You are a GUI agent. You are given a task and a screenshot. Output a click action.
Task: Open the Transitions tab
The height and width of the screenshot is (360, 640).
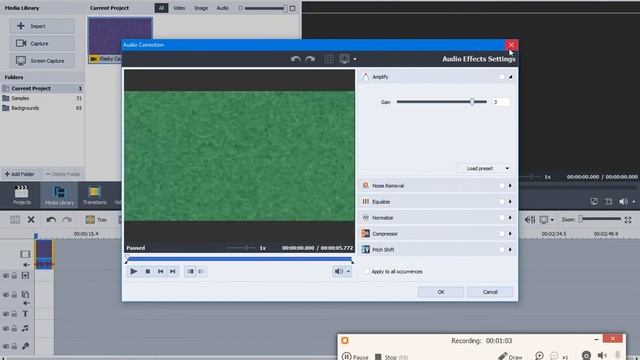tap(95, 195)
